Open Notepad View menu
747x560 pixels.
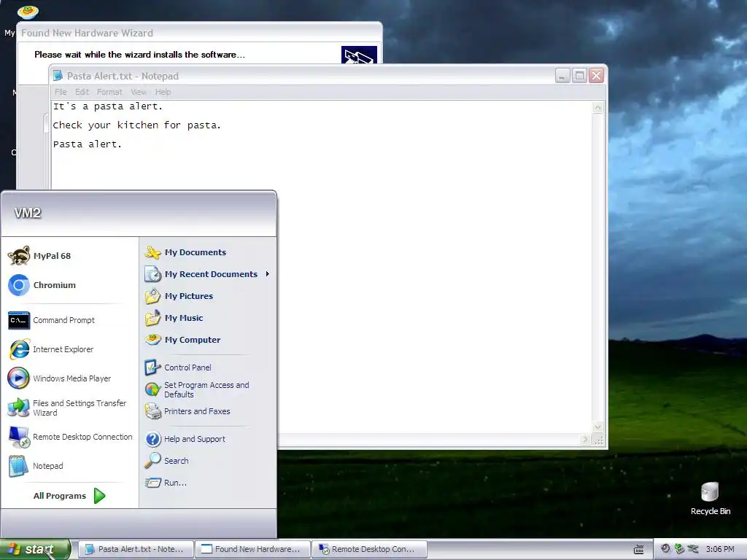point(139,92)
